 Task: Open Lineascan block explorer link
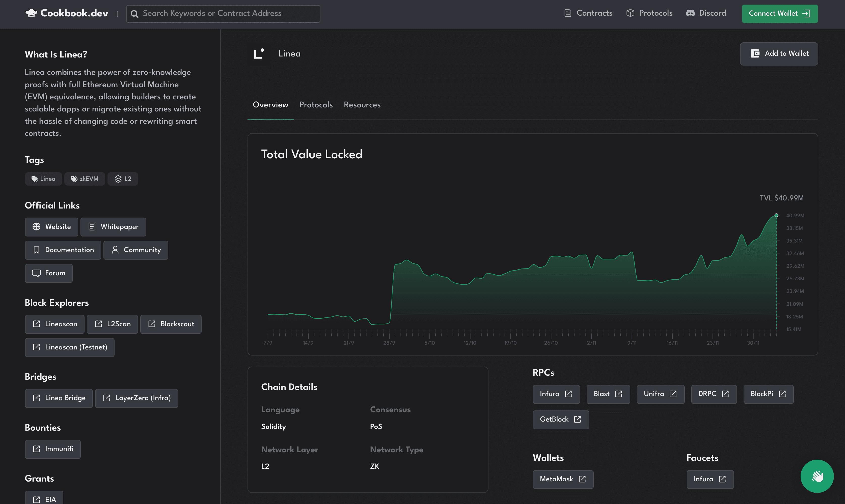click(55, 324)
